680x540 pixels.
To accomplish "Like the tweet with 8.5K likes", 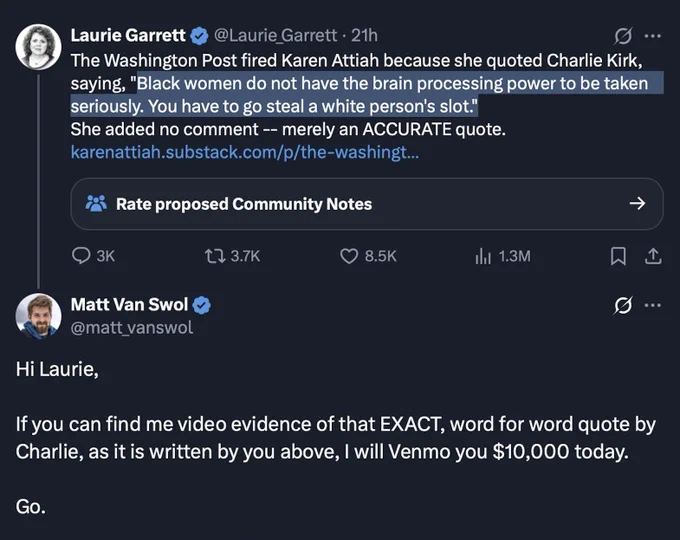I will 368,256.
